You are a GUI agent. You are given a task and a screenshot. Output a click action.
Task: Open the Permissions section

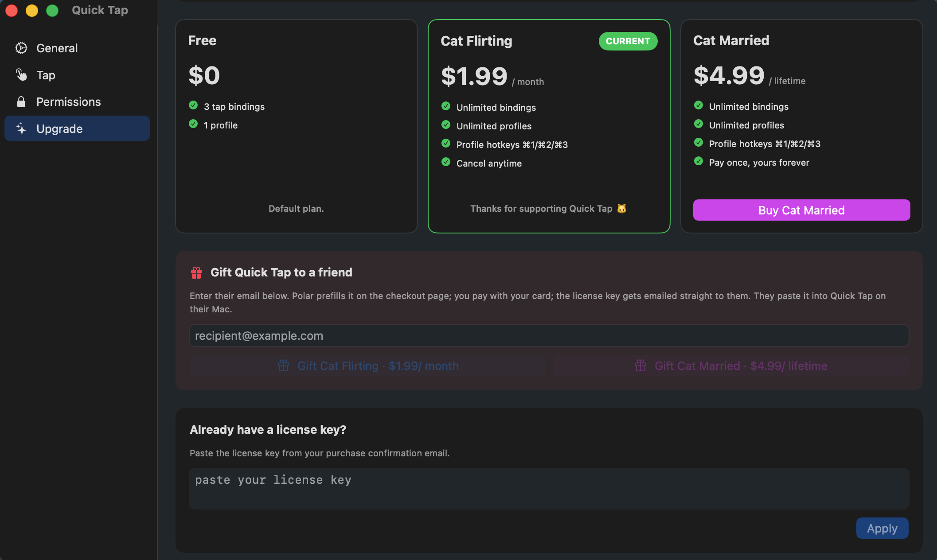click(77, 102)
